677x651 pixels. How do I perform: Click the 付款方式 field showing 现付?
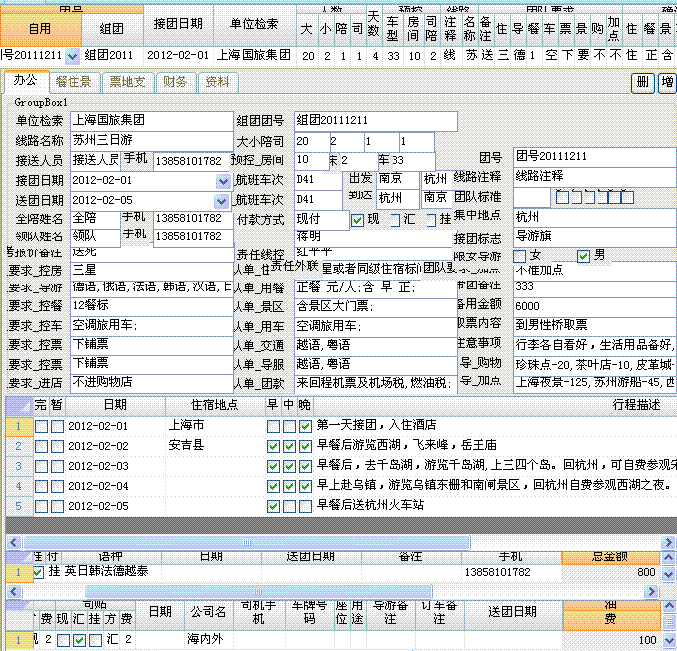coord(322,220)
